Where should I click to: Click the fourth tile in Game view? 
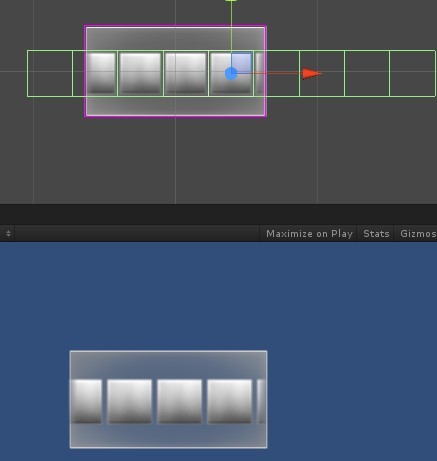tap(230, 402)
